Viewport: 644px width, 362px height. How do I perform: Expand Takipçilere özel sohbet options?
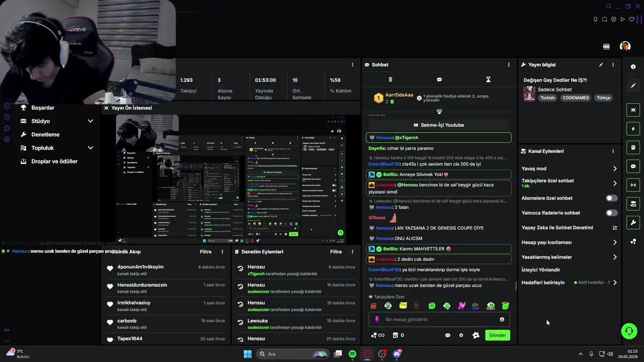point(615,183)
